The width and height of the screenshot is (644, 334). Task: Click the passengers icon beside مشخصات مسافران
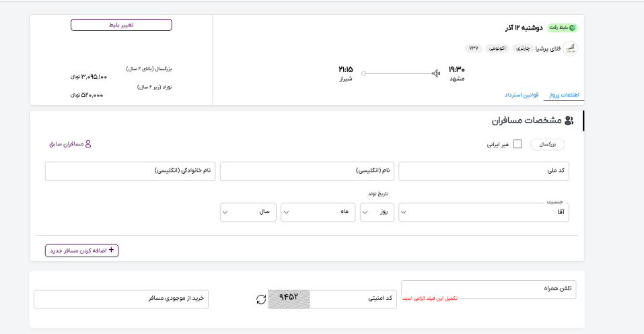(x=569, y=121)
